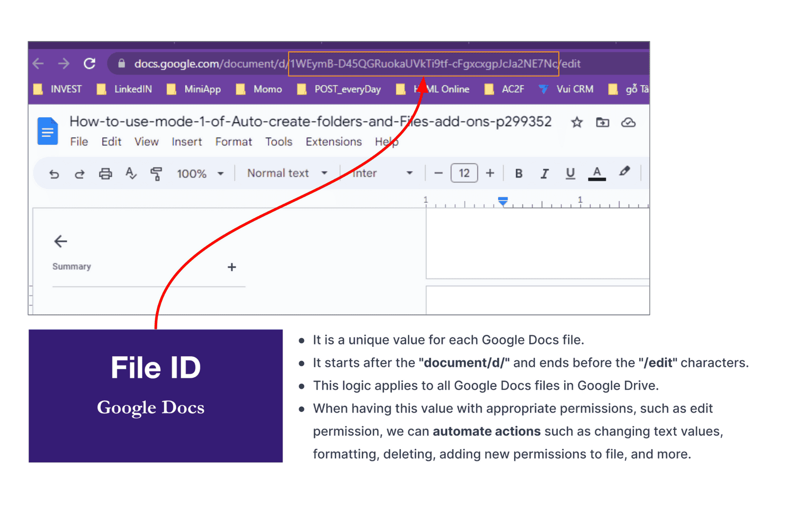
Task: Open the Extensions menu
Action: pyautogui.click(x=333, y=141)
